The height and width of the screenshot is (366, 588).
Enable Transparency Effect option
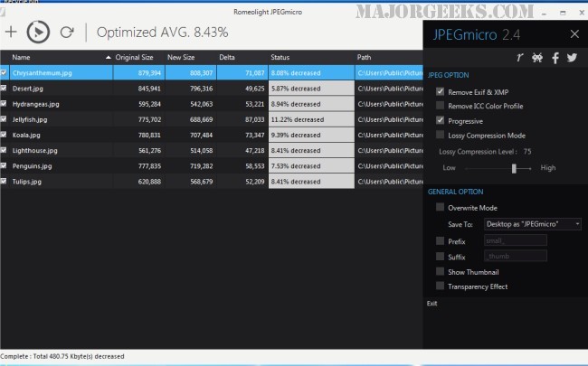coord(440,286)
